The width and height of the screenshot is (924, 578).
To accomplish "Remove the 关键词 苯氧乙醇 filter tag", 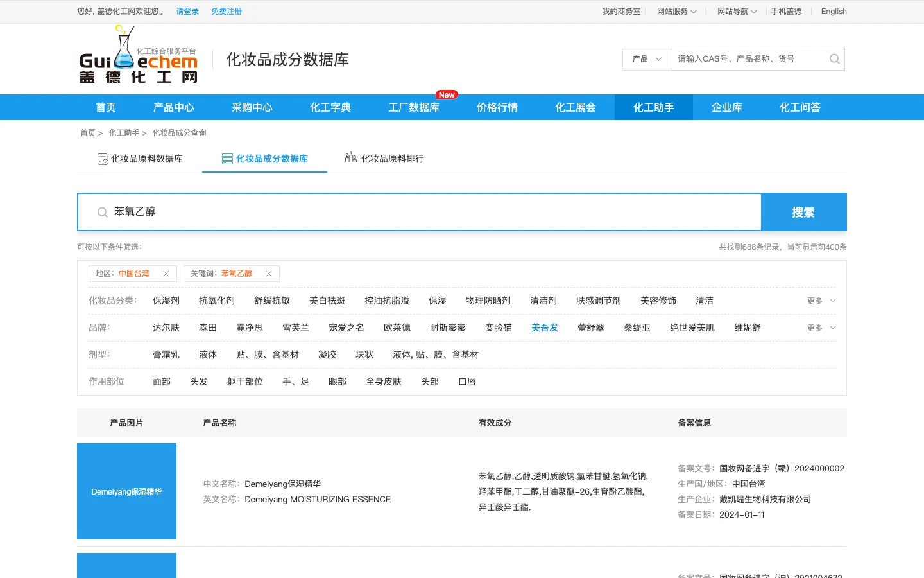I will pos(269,274).
